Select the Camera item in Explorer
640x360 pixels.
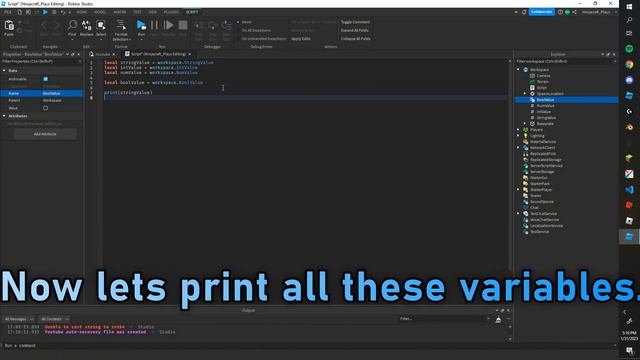coord(543,76)
